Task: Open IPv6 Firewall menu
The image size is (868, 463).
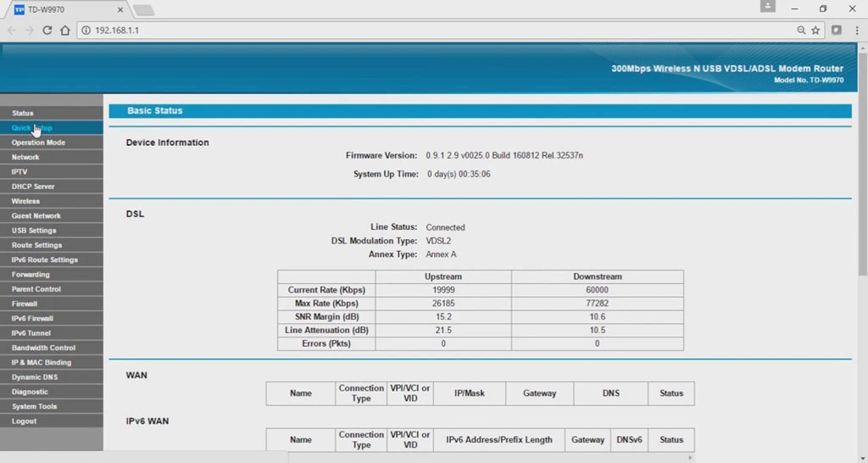Action: point(52,319)
